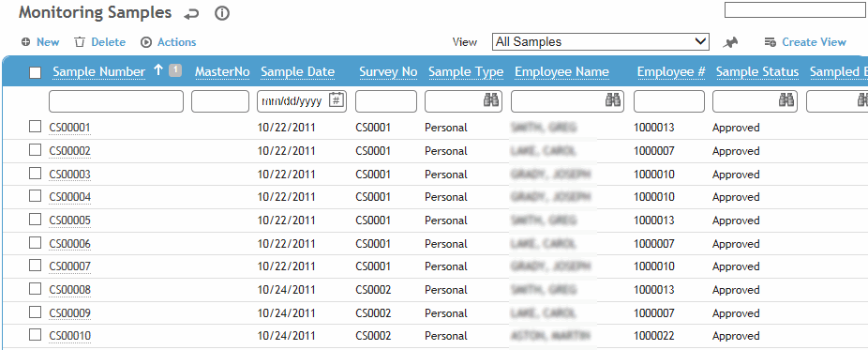Image resolution: width=868 pixels, height=350 pixels.
Task: Click the binoculars lookup in the Sample Type filter
Action: tap(491, 100)
